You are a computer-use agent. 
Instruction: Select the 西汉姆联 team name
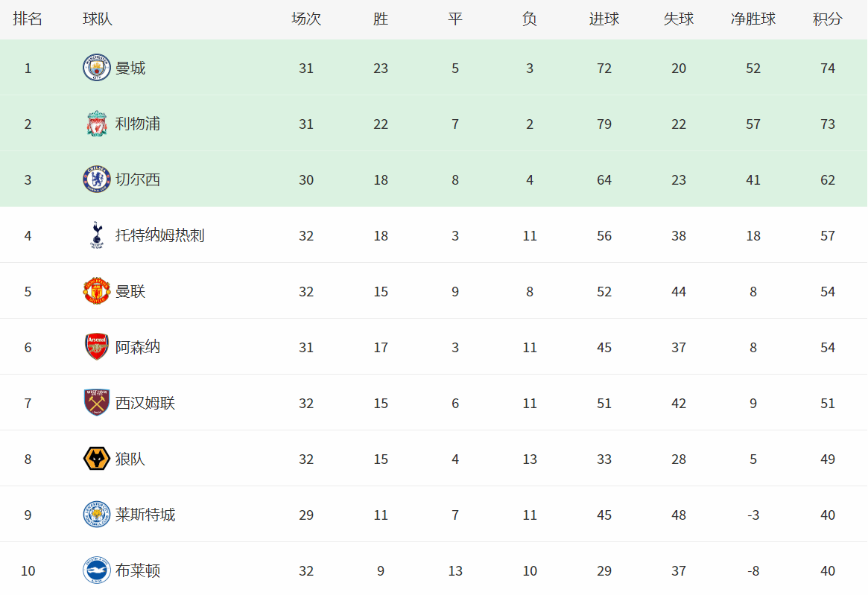[145, 403]
